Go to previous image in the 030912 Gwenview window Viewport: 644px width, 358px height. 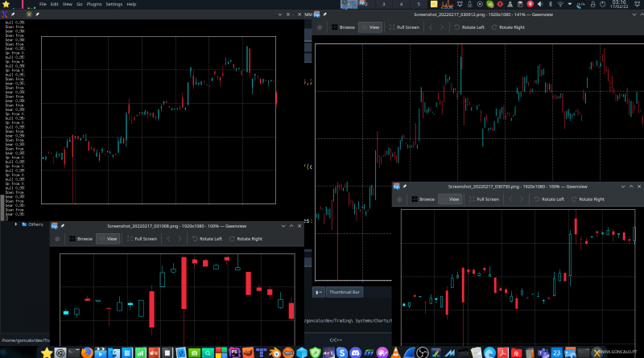(431, 27)
